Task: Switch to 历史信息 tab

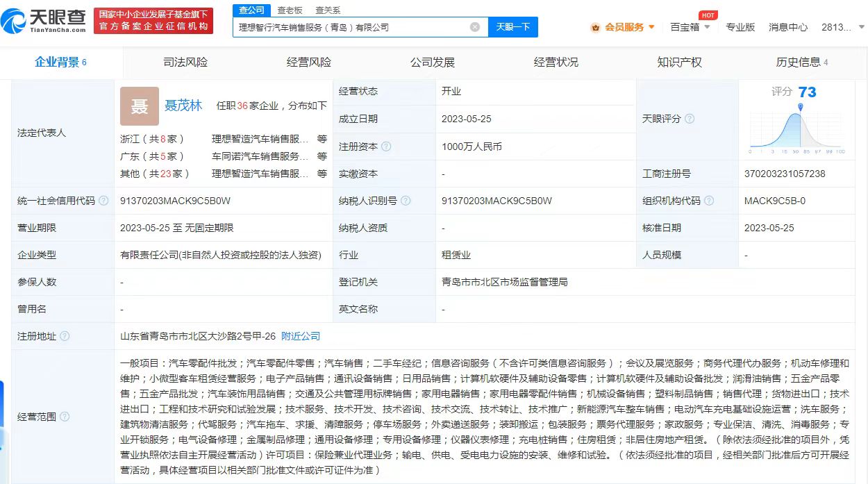Action: [802, 62]
